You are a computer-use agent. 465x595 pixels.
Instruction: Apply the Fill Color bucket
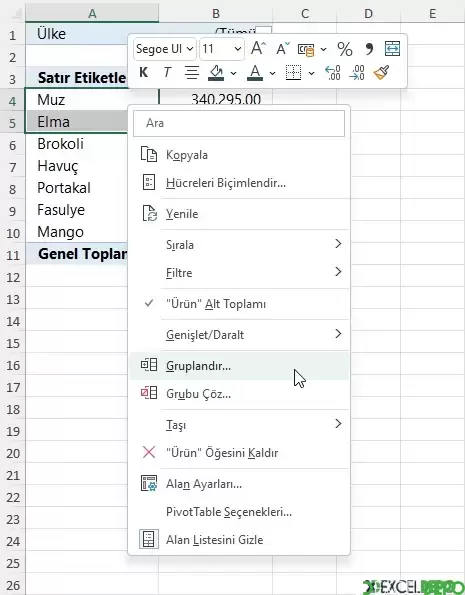(216, 72)
